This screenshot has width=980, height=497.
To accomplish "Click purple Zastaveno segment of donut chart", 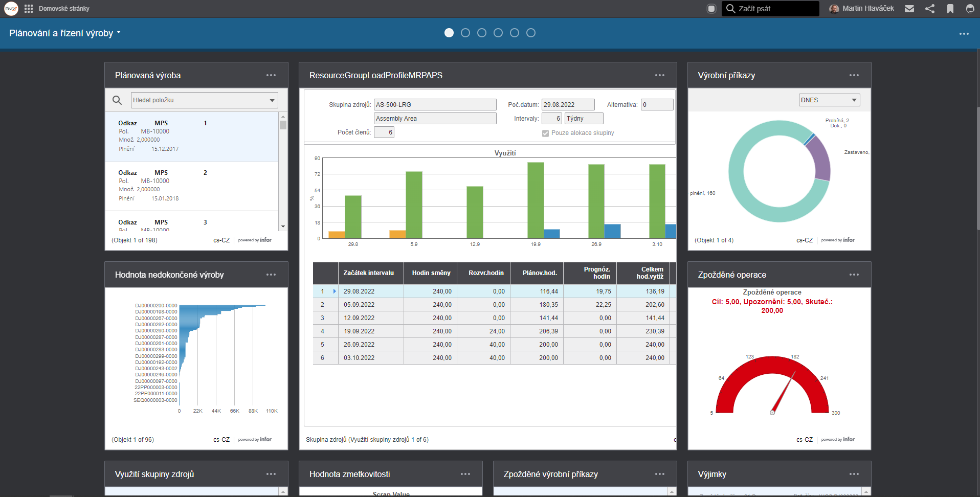I will point(820,160).
